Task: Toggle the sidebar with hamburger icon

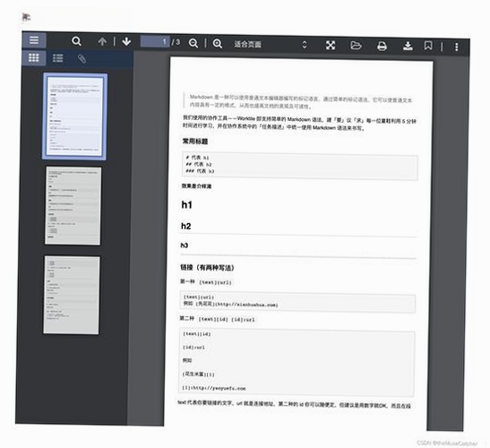Action: pos(34,40)
